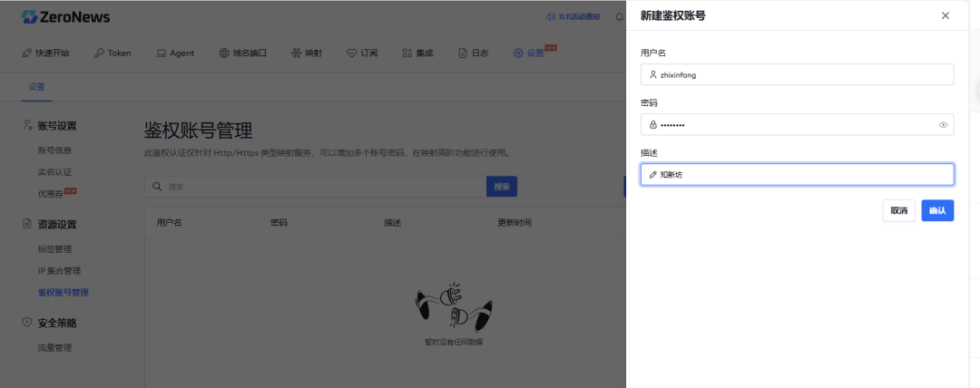
Task: Open the 11.11 activity notice
Action: click(573, 17)
